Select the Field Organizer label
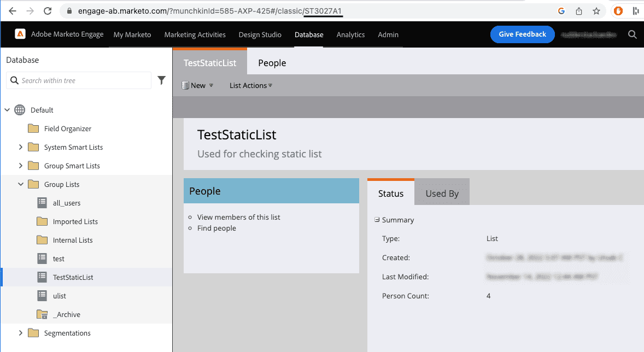The width and height of the screenshot is (644, 352). pos(68,128)
